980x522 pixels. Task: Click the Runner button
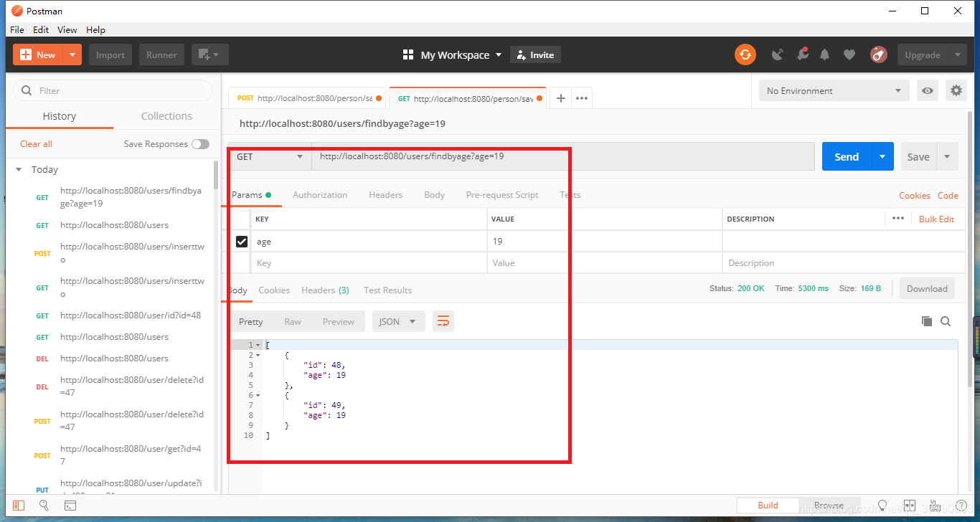[162, 54]
